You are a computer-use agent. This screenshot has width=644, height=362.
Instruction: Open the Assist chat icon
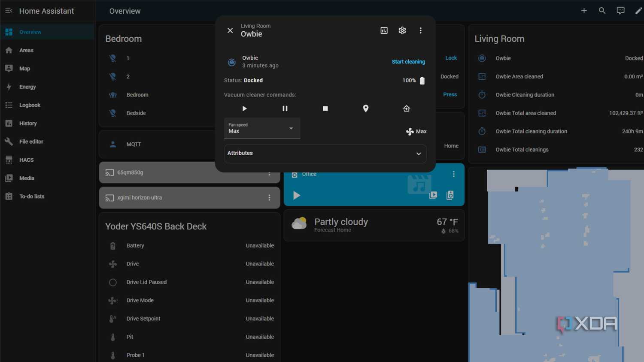pos(620,11)
